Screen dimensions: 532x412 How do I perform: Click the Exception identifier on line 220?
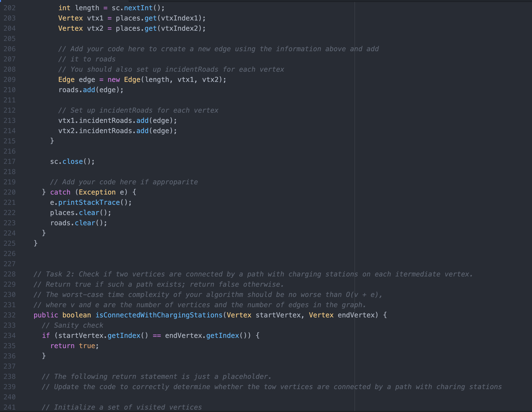pyautogui.click(x=97, y=192)
